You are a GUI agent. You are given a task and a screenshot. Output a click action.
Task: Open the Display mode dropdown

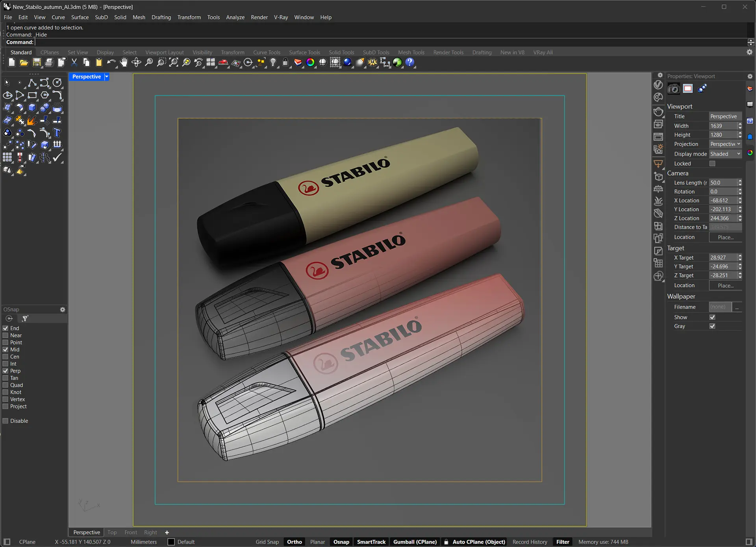click(x=725, y=154)
